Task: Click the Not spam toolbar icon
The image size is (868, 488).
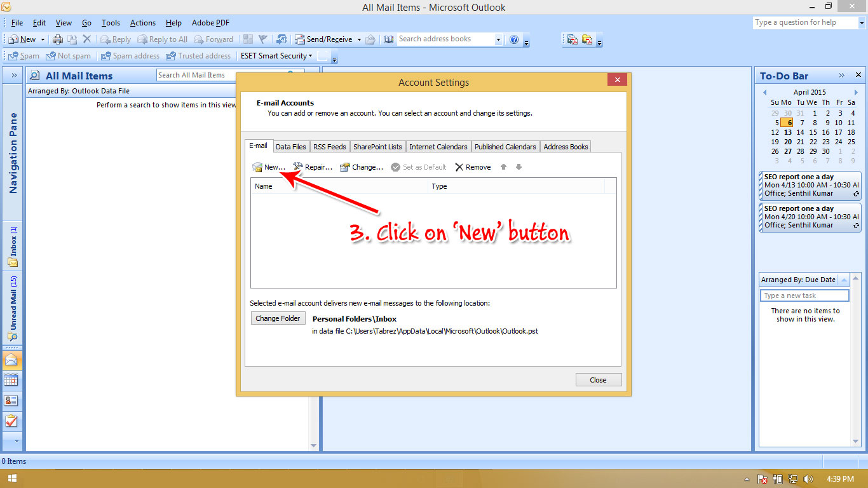Action: tap(69, 55)
